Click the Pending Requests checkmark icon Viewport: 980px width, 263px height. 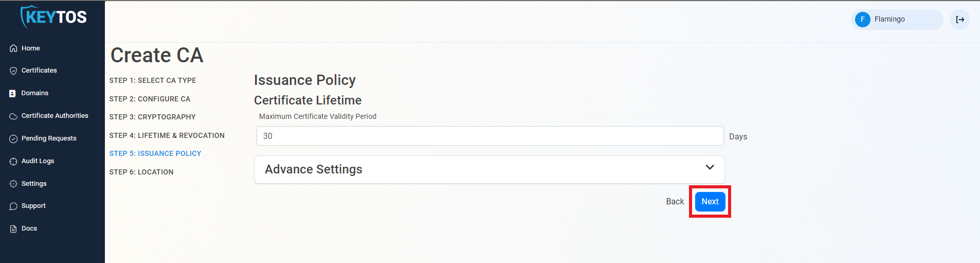tap(13, 139)
